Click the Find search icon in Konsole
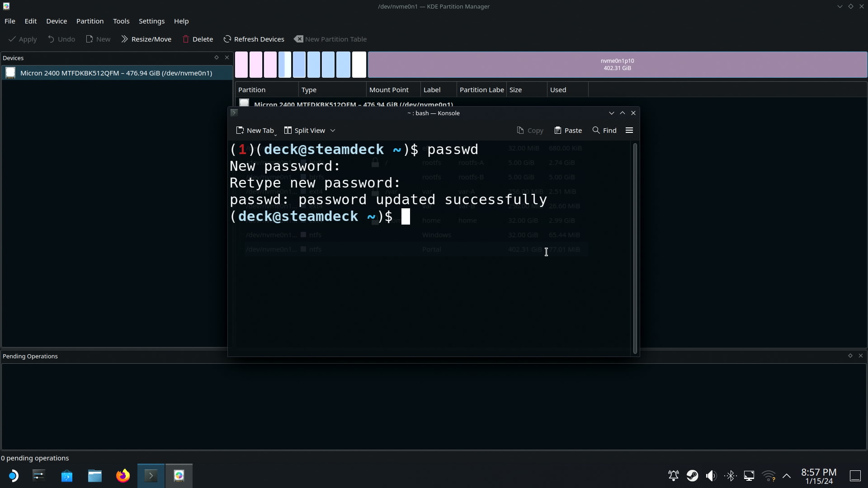868x488 pixels. tap(596, 130)
